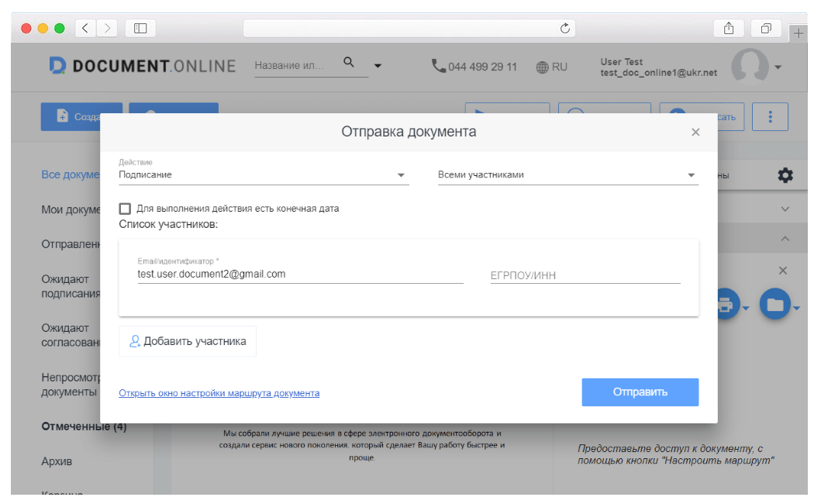Expand the Всеми участниками dropdown

(x=567, y=175)
